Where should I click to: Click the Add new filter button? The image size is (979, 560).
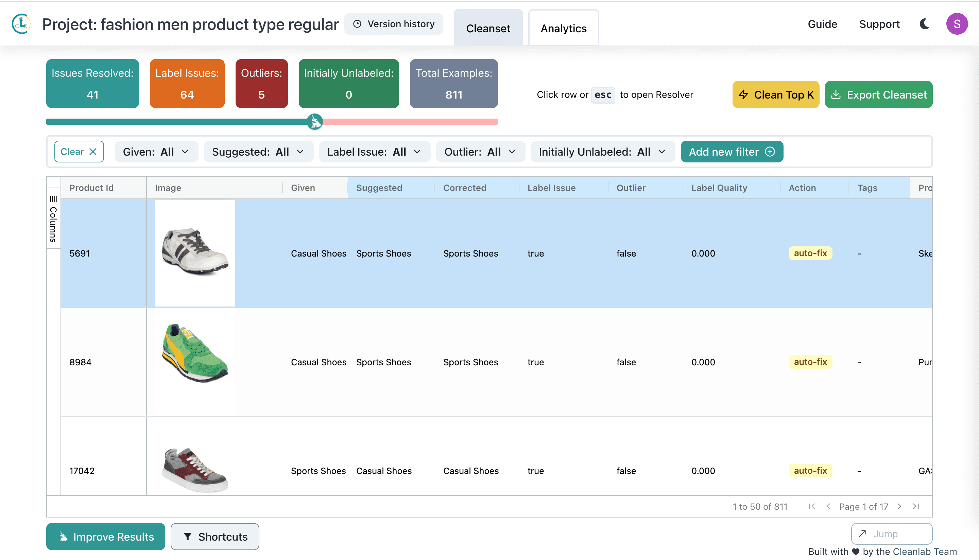point(732,152)
